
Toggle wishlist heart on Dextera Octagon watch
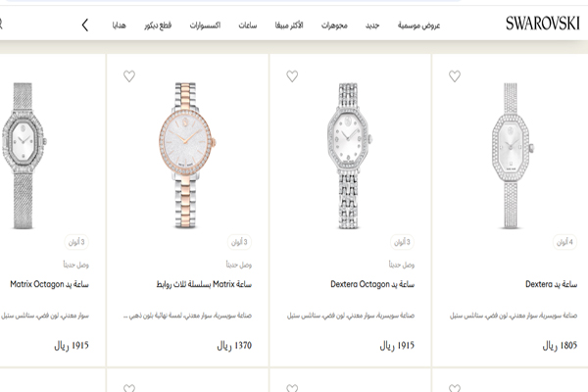(x=292, y=76)
